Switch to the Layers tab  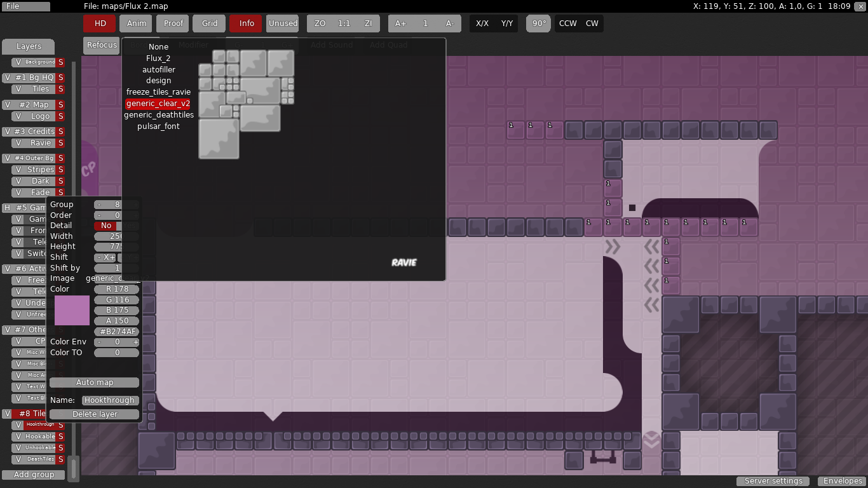[29, 46]
